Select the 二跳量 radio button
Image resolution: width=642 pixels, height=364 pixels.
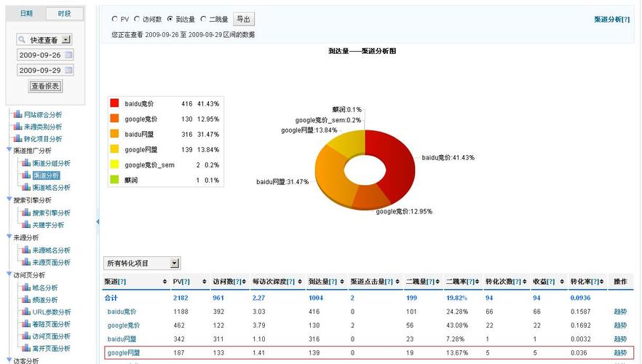click(x=204, y=19)
